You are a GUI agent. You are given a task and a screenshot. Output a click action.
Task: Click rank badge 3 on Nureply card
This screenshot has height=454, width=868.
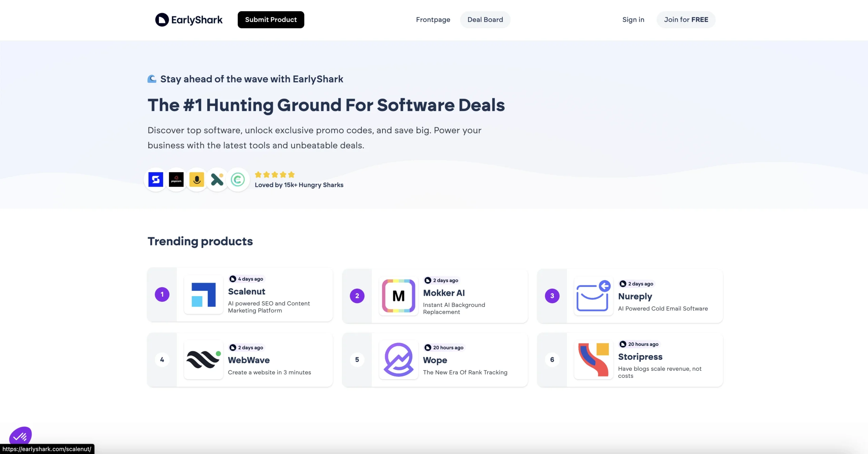[x=552, y=296]
